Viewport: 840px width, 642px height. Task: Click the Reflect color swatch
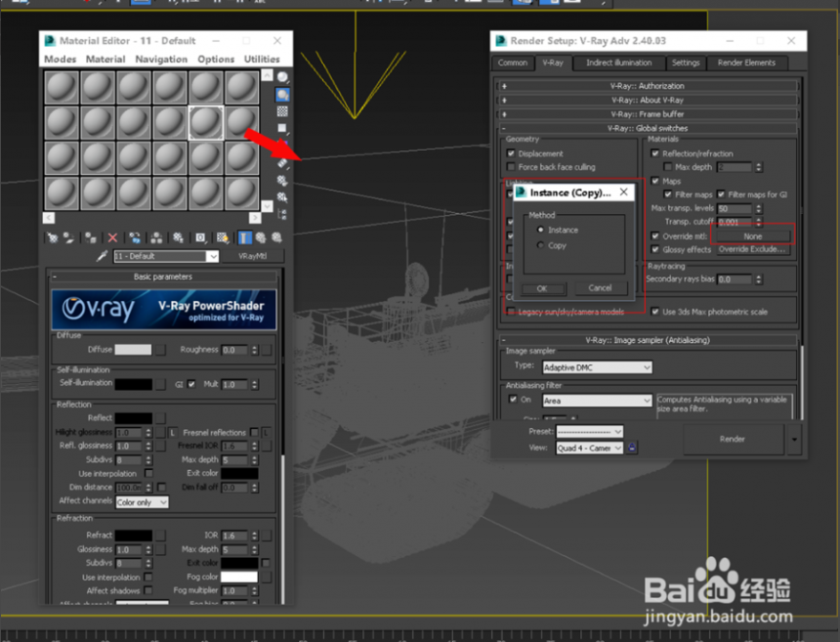tap(133, 417)
